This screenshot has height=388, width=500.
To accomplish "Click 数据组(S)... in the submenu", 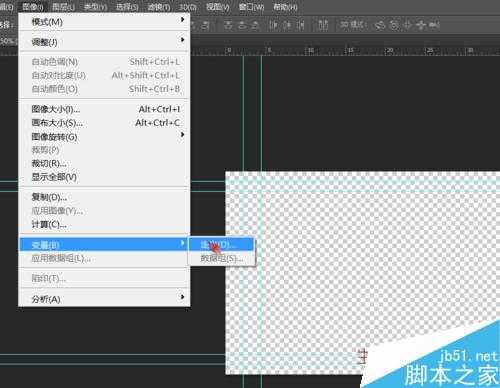I will [x=222, y=258].
